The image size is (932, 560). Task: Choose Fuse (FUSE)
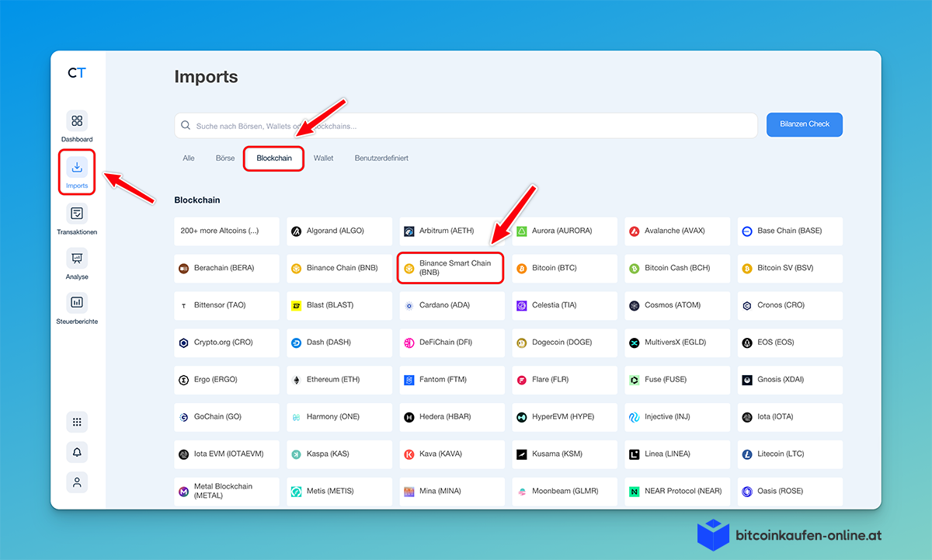point(677,380)
